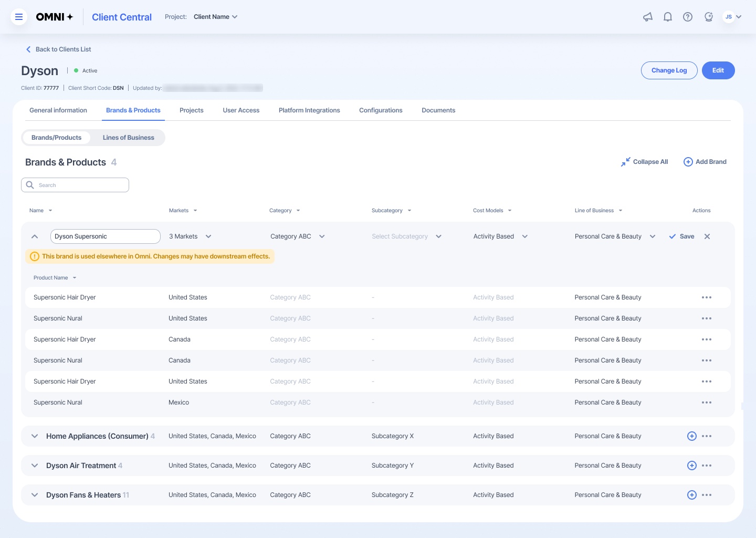Open the Activity Based cost model dropdown

tap(500, 236)
